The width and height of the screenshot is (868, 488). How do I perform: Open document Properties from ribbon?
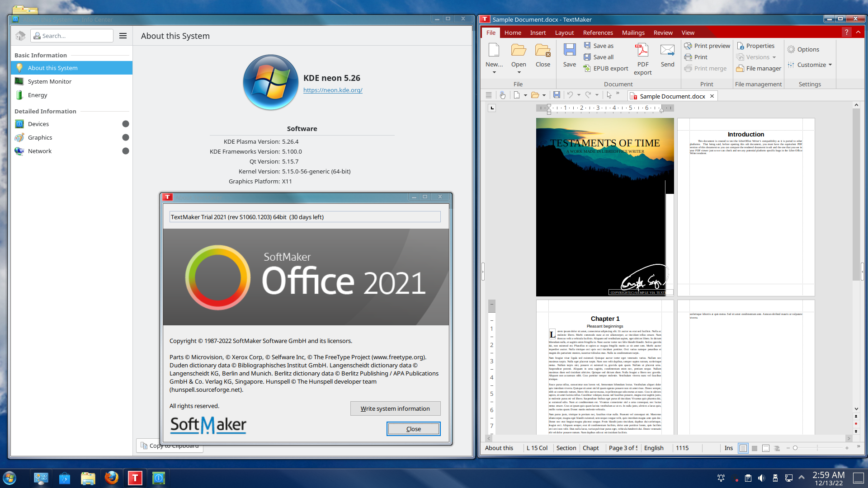(755, 46)
